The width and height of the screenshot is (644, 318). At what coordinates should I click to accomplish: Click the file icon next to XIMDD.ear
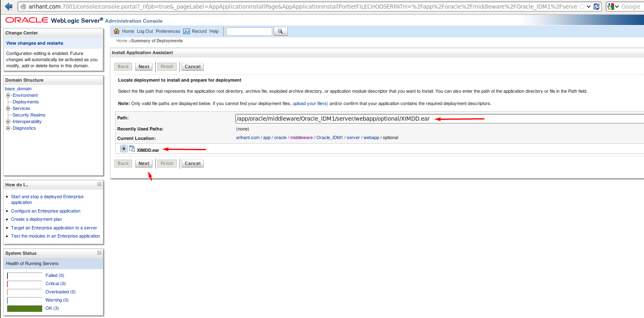click(x=132, y=149)
